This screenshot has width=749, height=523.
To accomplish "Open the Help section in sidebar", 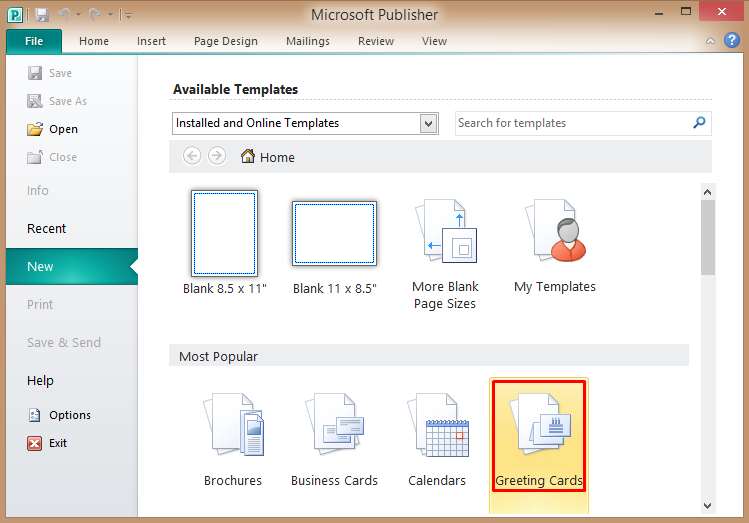I will [40, 381].
